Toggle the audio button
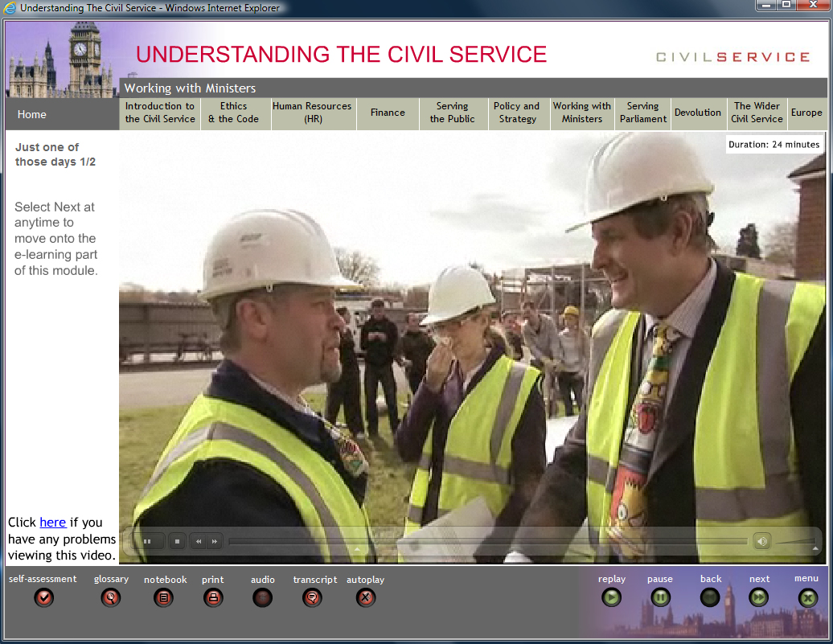The image size is (833, 644). pos(262,597)
